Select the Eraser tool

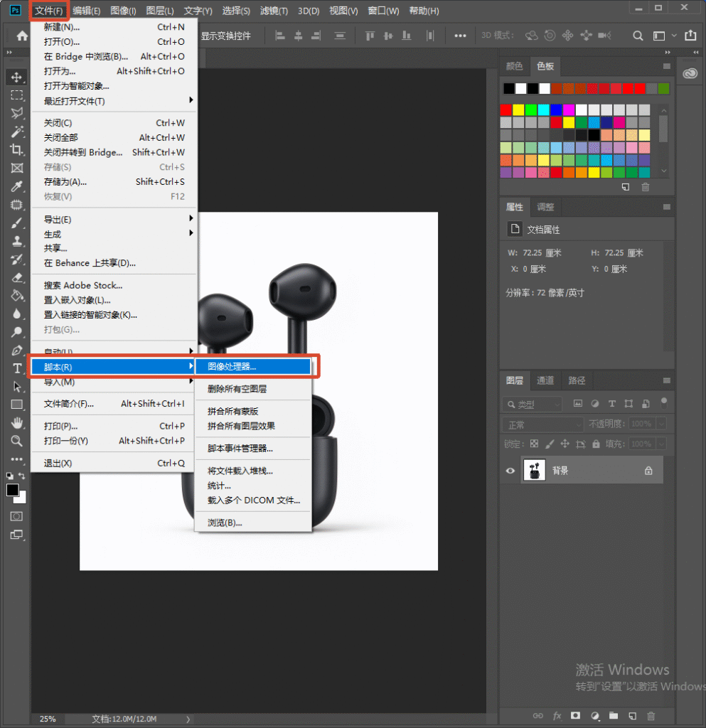point(17,278)
